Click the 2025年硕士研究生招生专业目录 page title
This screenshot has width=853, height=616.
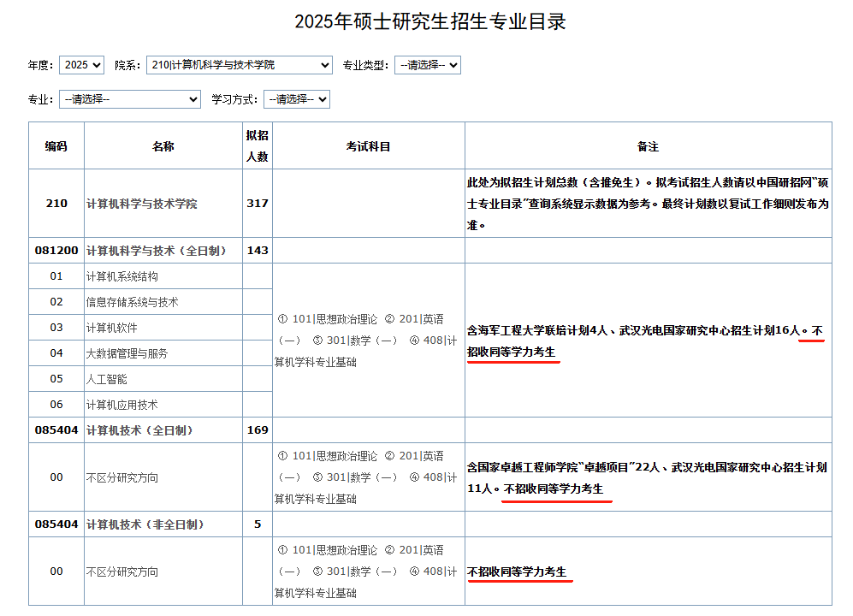click(x=430, y=22)
